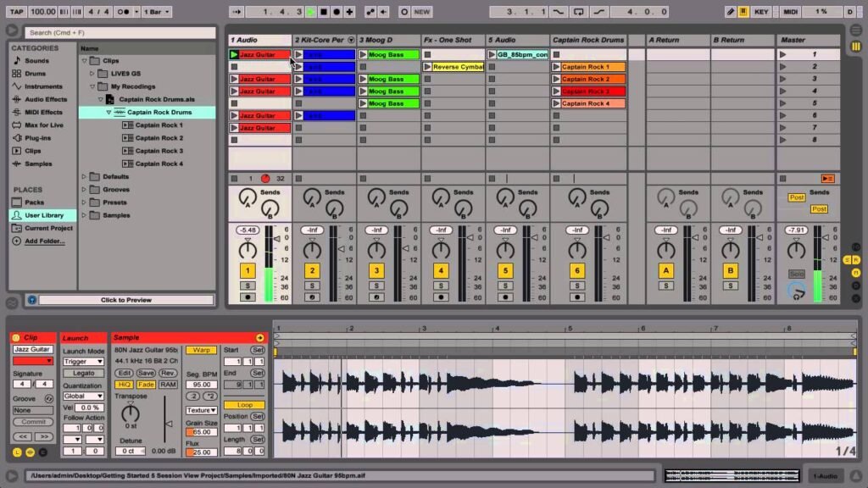The height and width of the screenshot is (488, 868).
Task: Click the Draw Mode pencil icon
Action: pyautogui.click(x=731, y=13)
